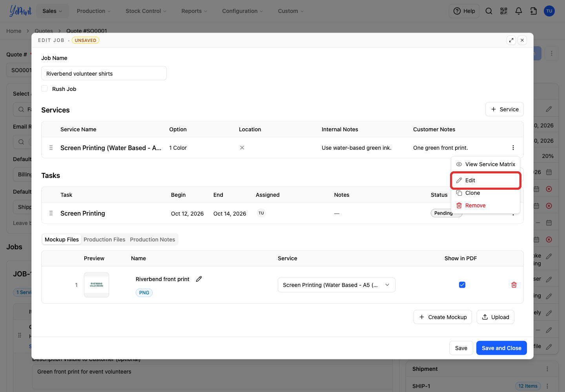Image resolution: width=565 pixels, height=392 pixels.
Task: Choose Edit from the service context menu
Action: (485, 180)
